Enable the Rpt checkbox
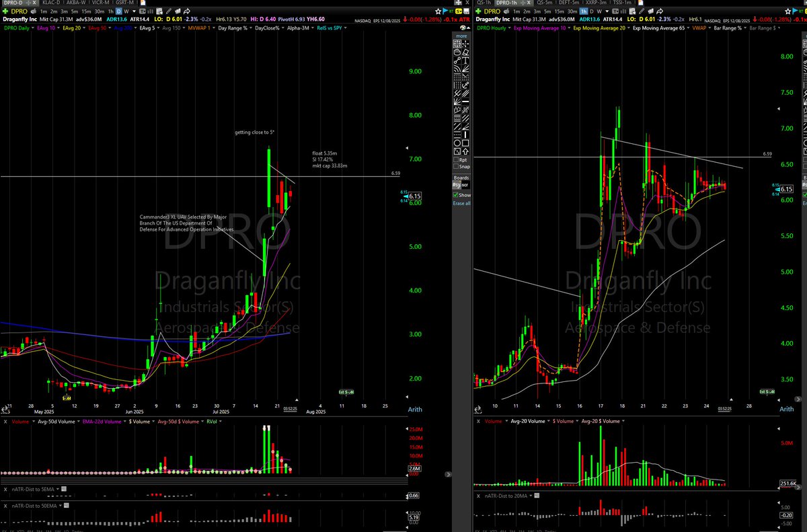 tap(456, 160)
